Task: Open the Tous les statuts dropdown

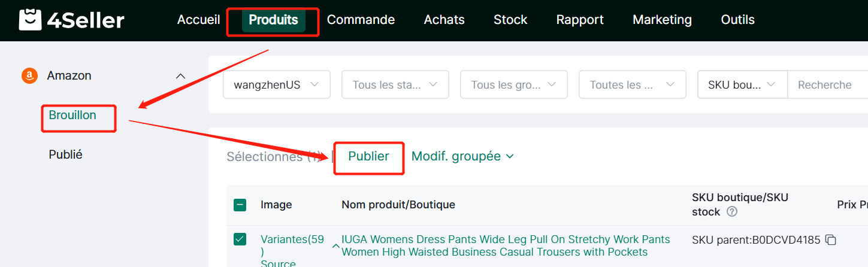Action: click(x=395, y=85)
